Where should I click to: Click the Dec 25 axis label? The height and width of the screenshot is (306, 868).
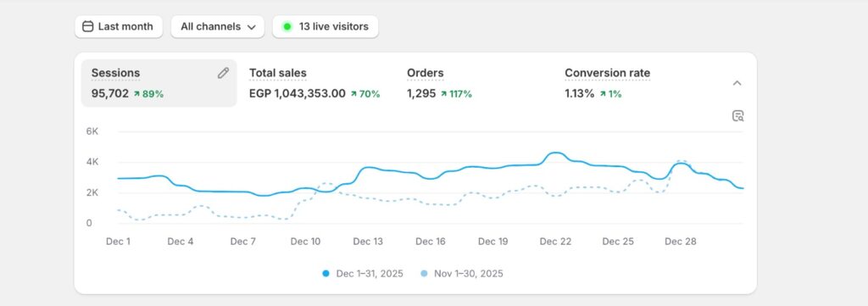click(618, 242)
